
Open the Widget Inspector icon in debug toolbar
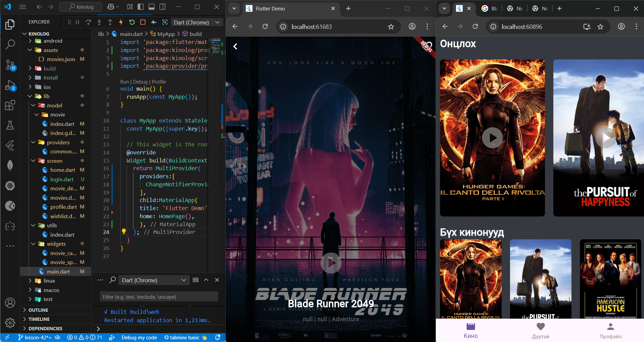pyautogui.click(x=165, y=22)
